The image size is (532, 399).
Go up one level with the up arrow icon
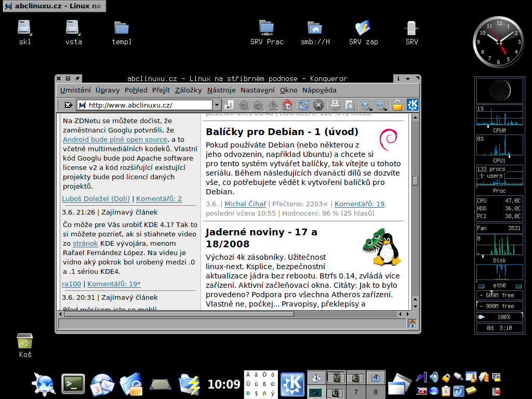(x=273, y=105)
